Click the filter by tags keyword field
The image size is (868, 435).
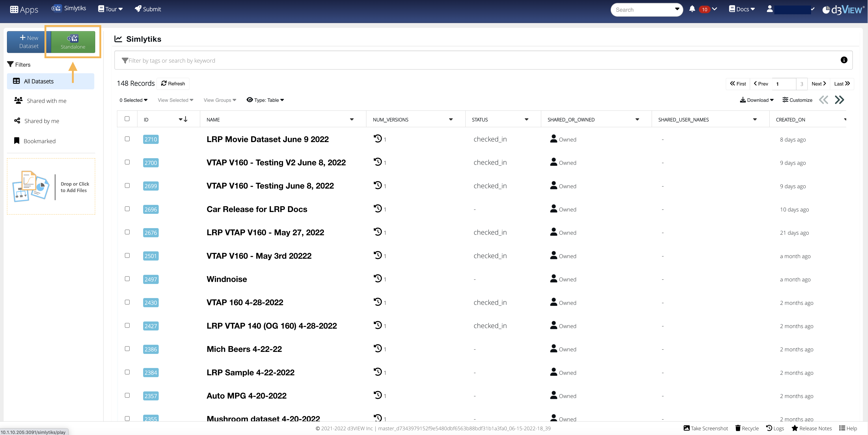click(484, 60)
